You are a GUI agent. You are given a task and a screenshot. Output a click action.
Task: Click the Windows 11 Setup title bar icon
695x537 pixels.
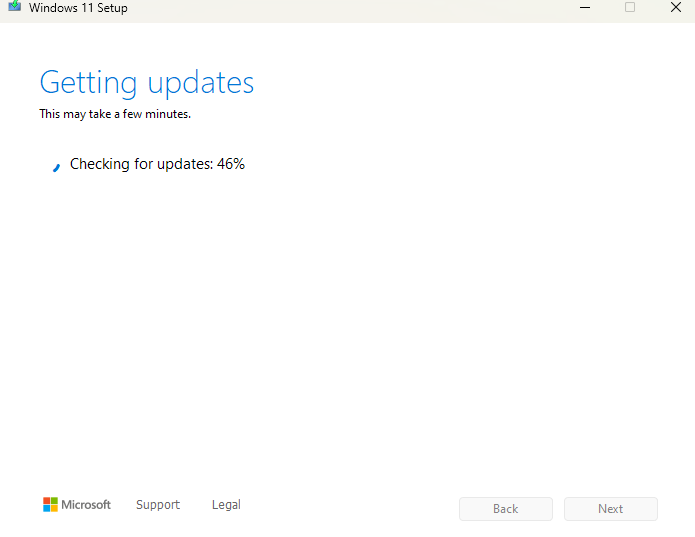coord(15,6)
